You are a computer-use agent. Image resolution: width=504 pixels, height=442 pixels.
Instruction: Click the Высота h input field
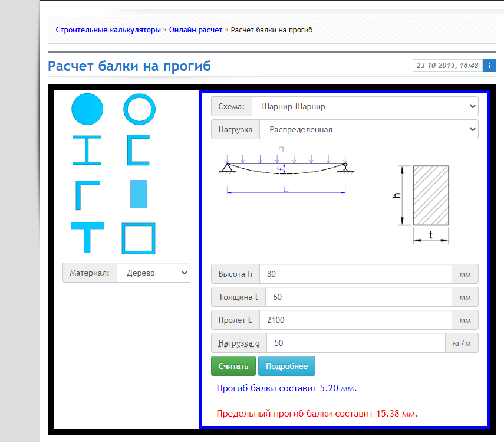355,274
